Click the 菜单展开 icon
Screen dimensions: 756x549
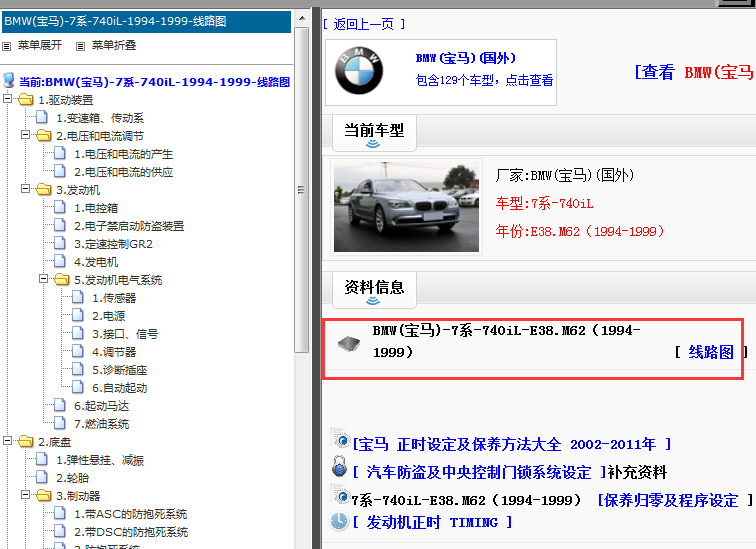click(7, 46)
